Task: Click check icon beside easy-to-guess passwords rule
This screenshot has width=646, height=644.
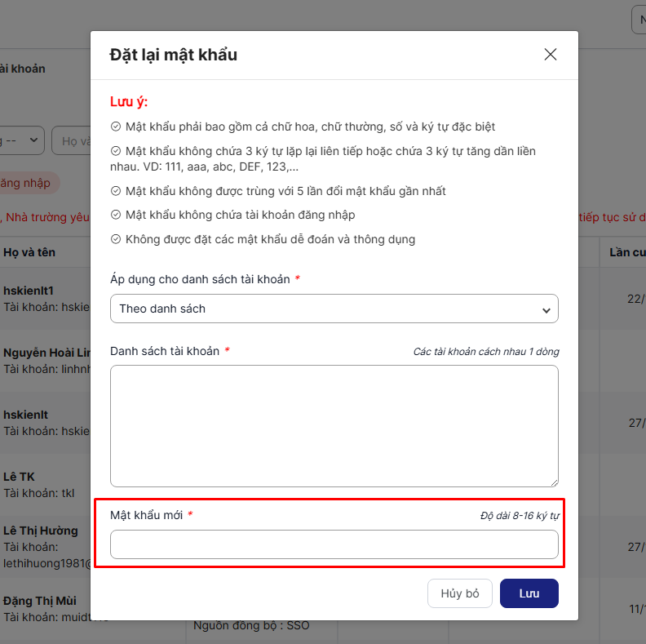Action: click(x=116, y=239)
